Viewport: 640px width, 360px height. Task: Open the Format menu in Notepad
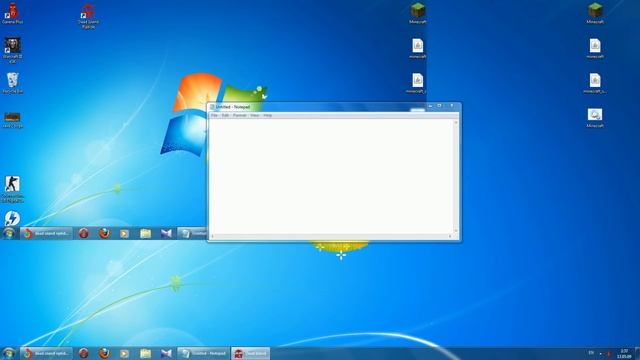point(240,116)
